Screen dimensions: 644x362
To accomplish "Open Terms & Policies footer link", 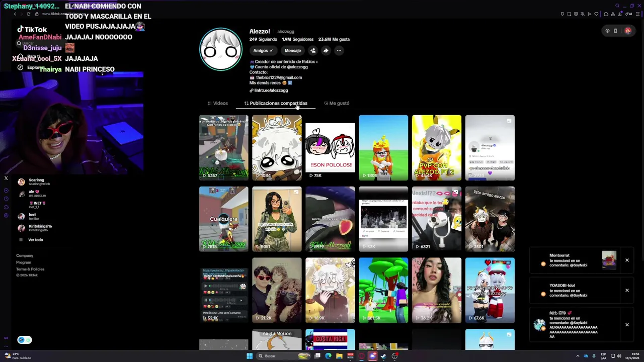I will click(30, 269).
